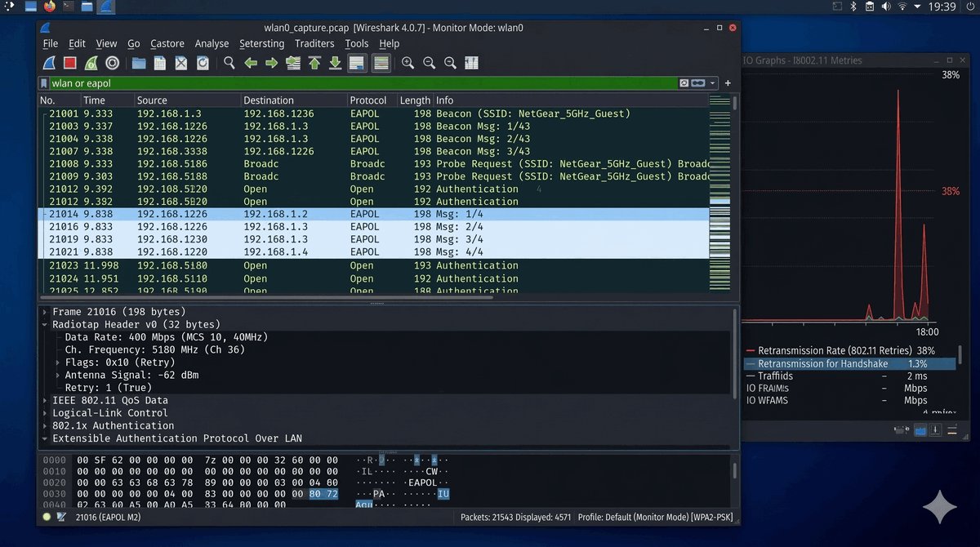980x547 pixels.
Task: Open the Analyse menu
Action: pos(212,43)
